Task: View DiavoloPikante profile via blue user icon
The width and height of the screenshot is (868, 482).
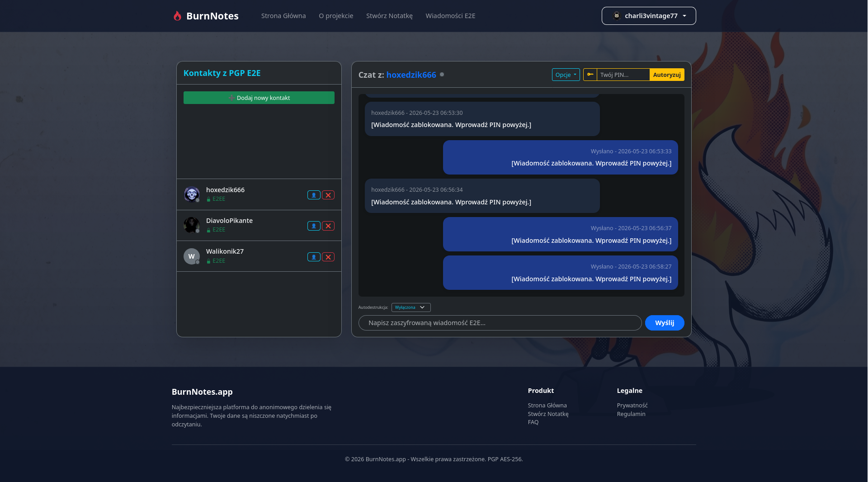Action: [314, 226]
